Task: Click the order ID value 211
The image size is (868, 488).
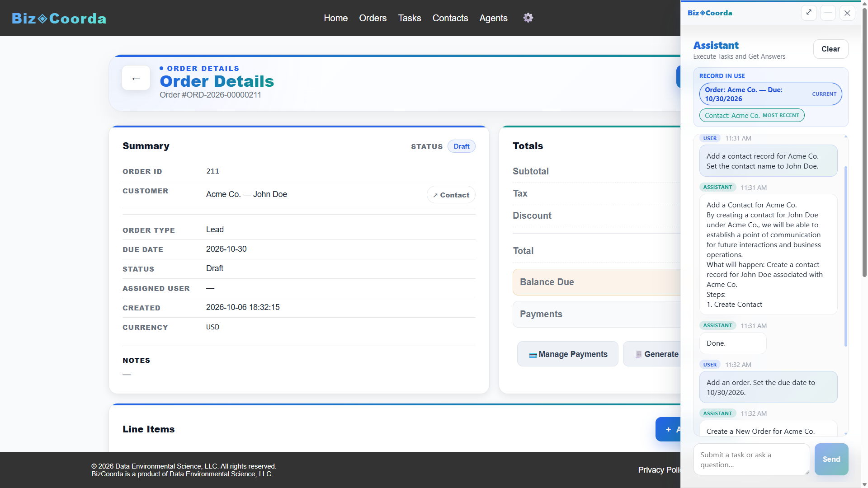Action: 212,171
